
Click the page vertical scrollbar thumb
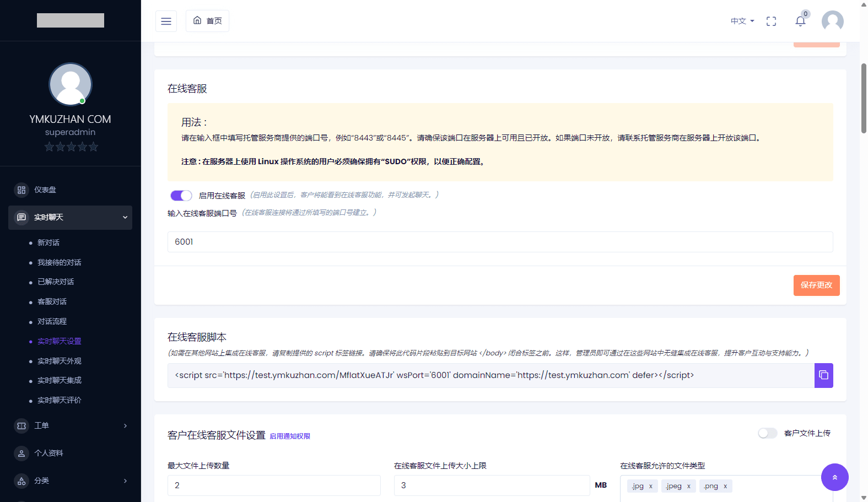point(864,98)
